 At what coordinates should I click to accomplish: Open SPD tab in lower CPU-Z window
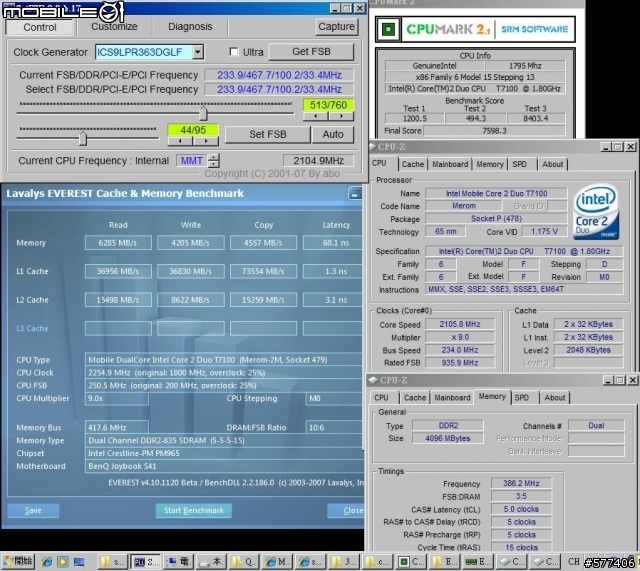[x=522, y=398]
